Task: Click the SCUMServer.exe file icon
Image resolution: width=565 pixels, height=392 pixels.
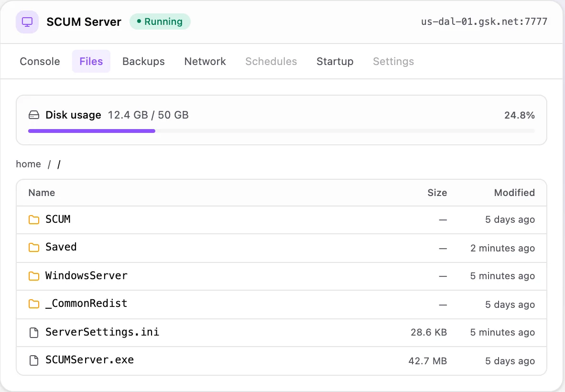Action: coord(34,360)
